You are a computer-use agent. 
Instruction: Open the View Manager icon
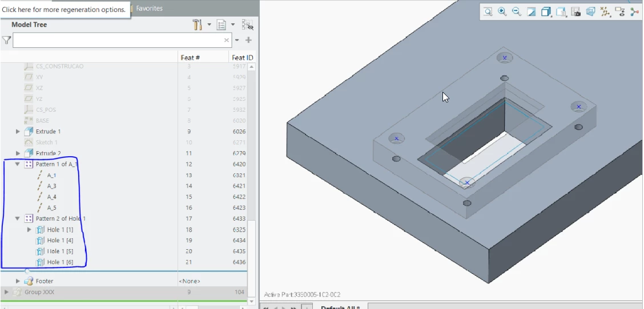(576, 12)
